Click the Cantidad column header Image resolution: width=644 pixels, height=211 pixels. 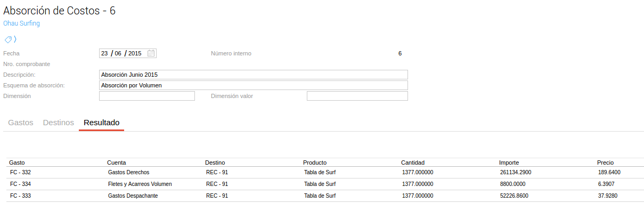point(413,163)
